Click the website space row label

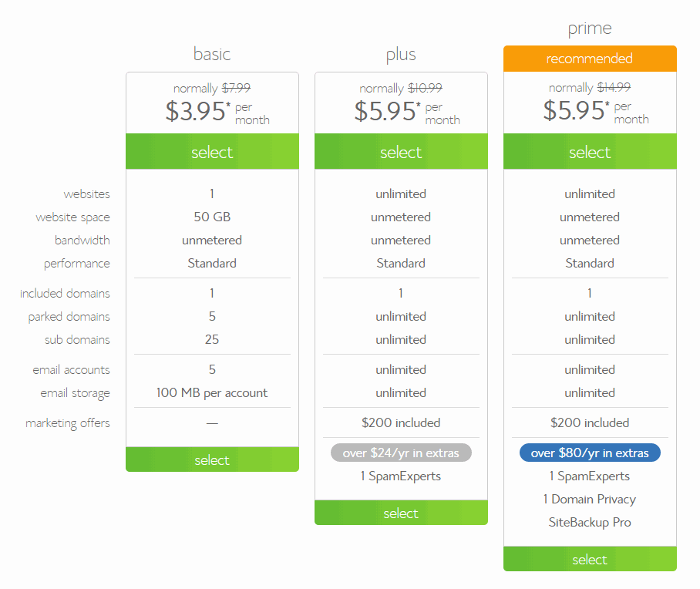point(72,217)
